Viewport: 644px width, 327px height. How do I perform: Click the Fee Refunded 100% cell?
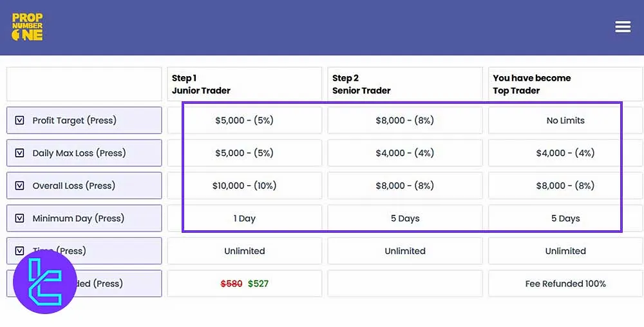565,283
